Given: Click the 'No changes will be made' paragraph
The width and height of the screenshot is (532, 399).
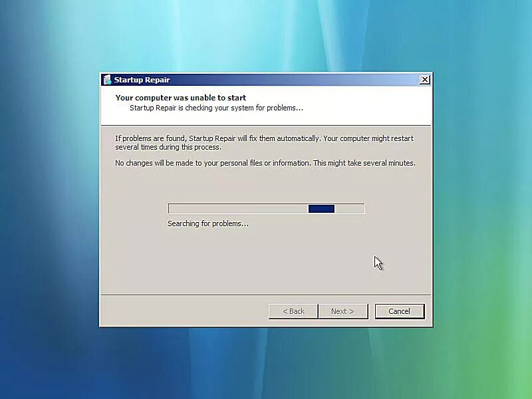Looking at the screenshot, I should click(x=265, y=163).
